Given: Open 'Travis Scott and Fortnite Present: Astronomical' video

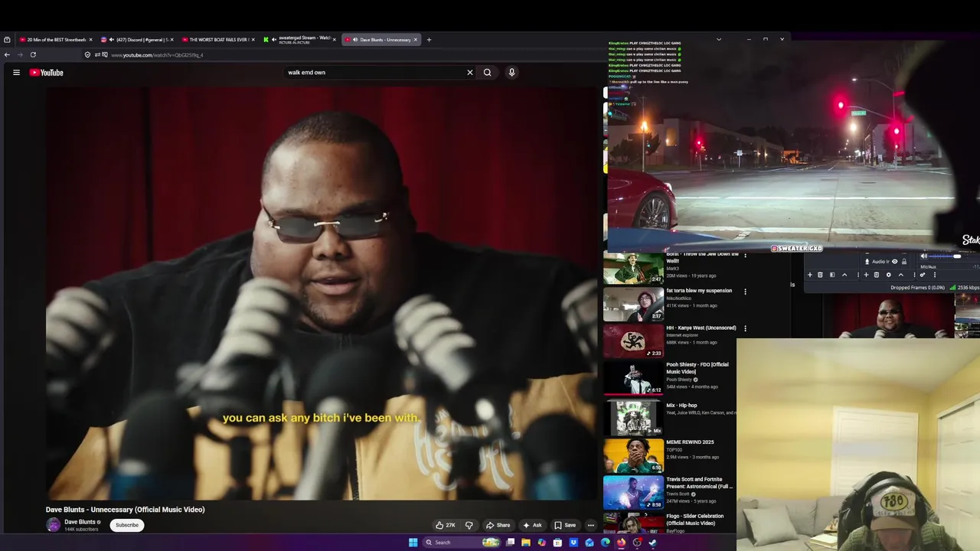Looking at the screenshot, I should tap(699, 483).
